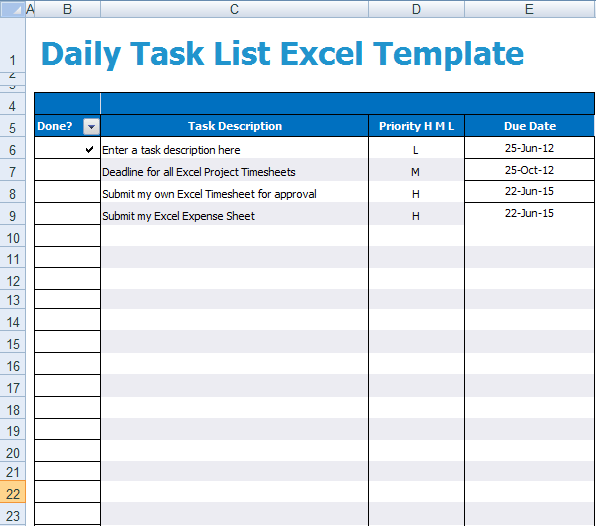Click due date 22-Jun-15 in row 8

pyautogui.click(x=529, y=191)
